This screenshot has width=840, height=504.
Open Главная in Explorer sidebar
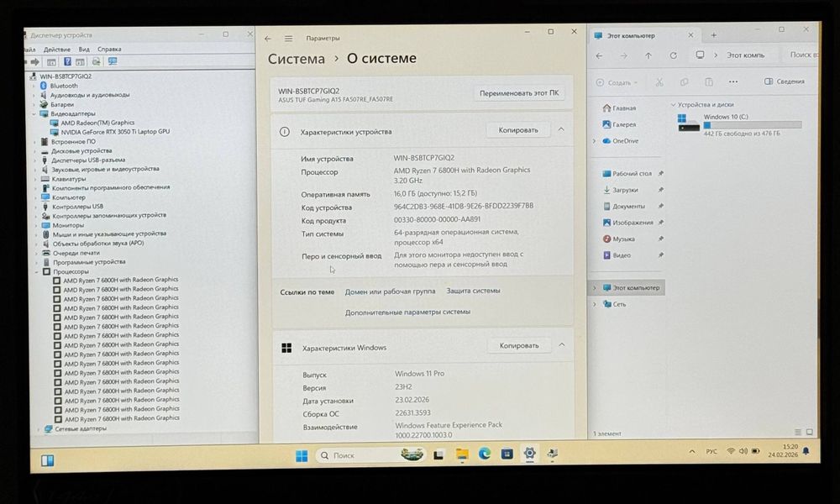619,108
